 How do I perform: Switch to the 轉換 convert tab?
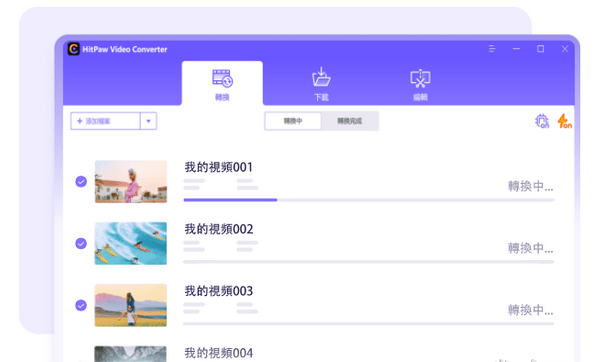[x=222, y=83]
